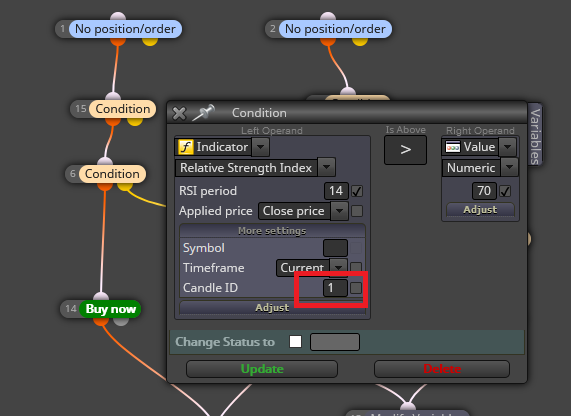Click the Indicator function icon

[x=186, y=147]
